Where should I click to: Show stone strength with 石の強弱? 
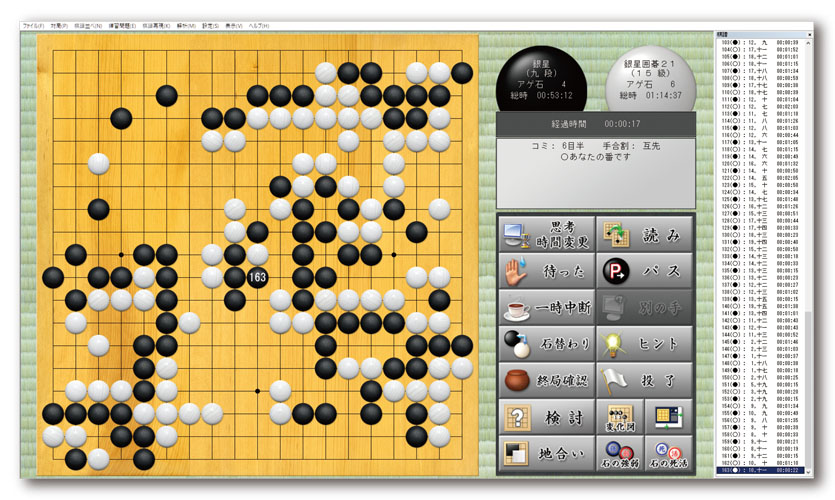click(620, 453)
